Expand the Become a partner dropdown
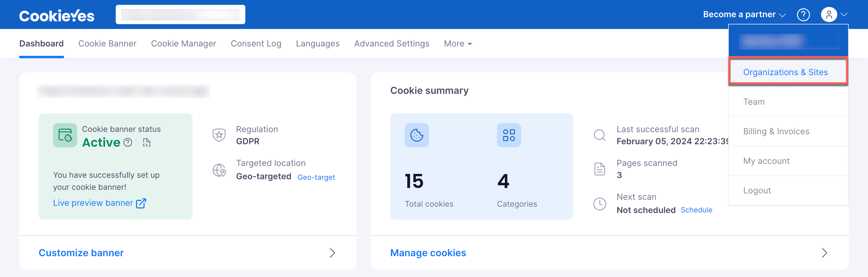The image size is (868, 277). (744, 14)
